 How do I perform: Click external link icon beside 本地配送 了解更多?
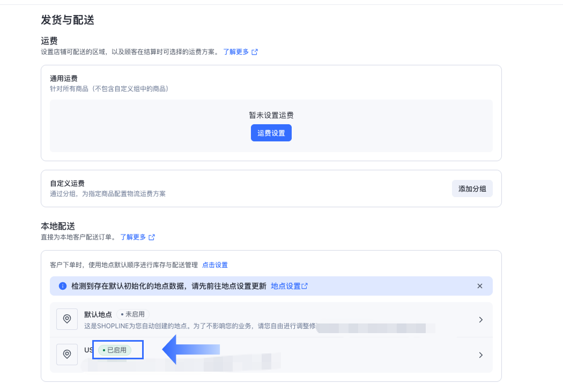152,237
